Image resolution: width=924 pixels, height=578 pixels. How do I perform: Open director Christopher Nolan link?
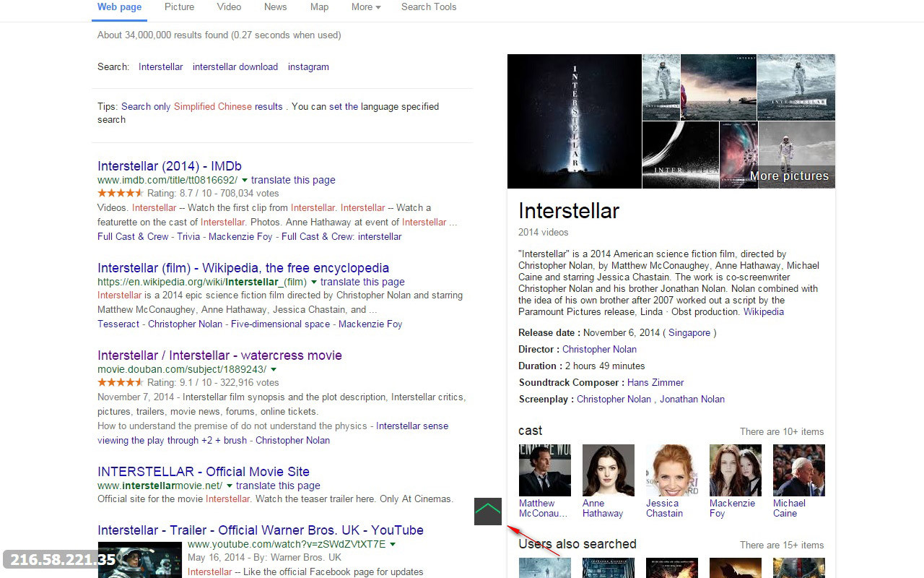coord(599,350)
